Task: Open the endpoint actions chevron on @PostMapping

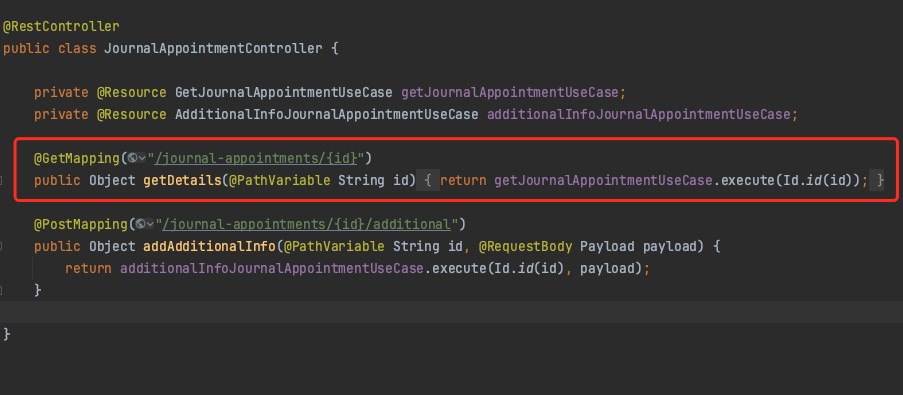Action: click(150, 224)
